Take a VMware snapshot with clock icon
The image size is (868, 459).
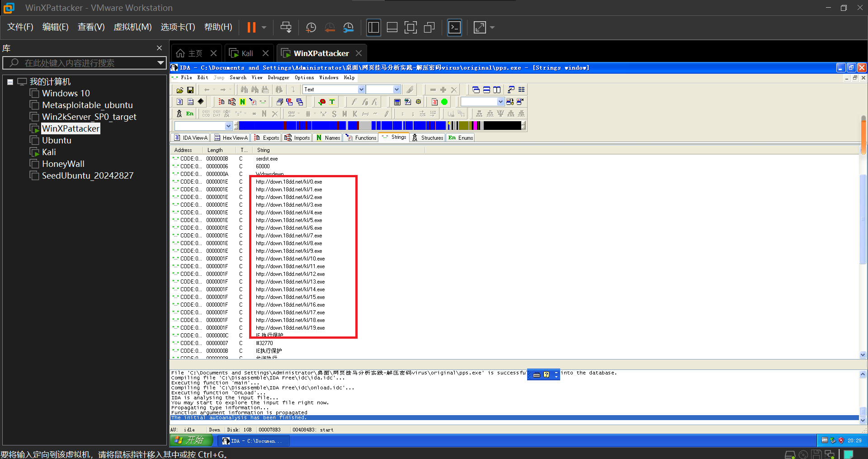[x=311, y=28]
